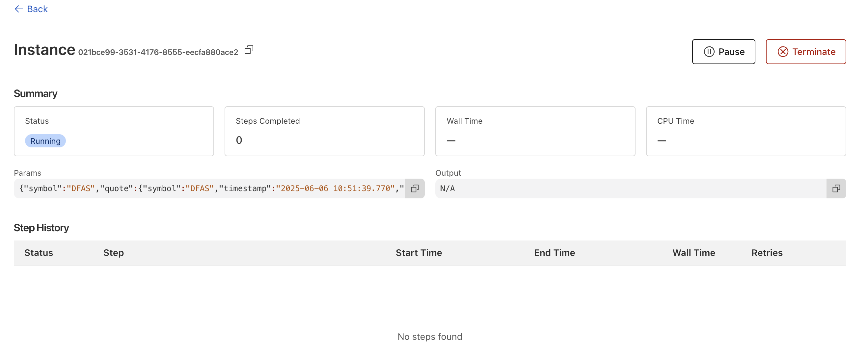This screenshot has width=868, height=352.
Task: Click Wall Time column header in table
Action: [x=693, y=253]
